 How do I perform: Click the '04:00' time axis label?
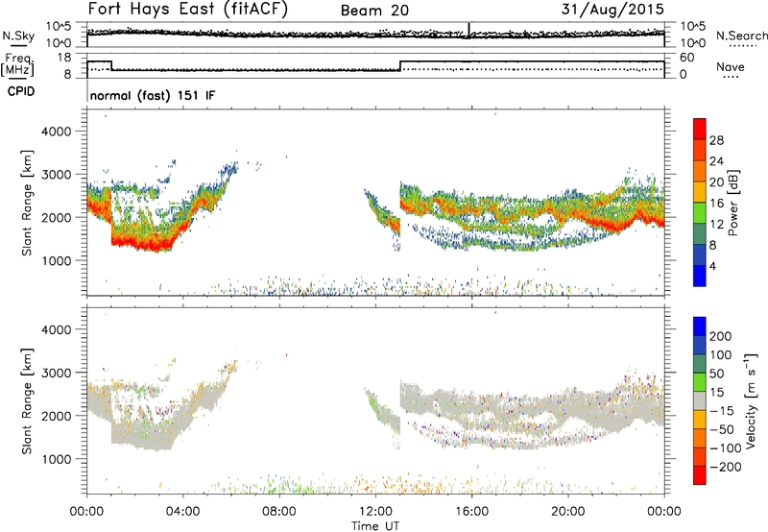(x=182, y=512)
